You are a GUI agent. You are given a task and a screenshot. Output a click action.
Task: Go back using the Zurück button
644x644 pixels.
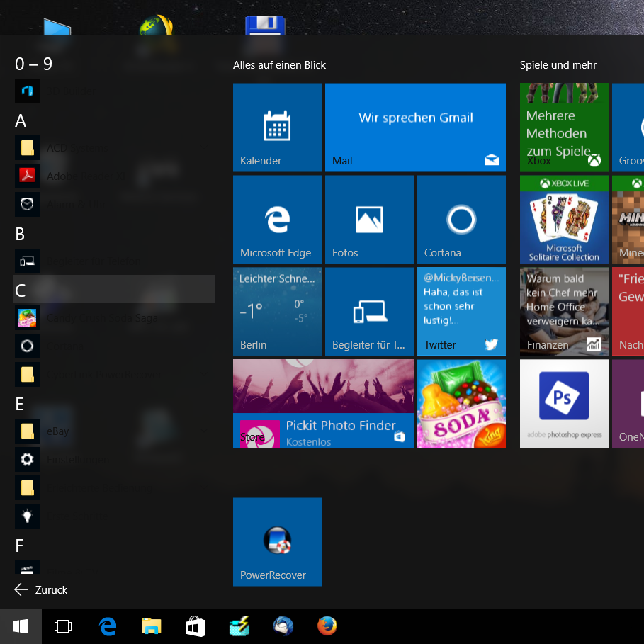coord(41,589)
